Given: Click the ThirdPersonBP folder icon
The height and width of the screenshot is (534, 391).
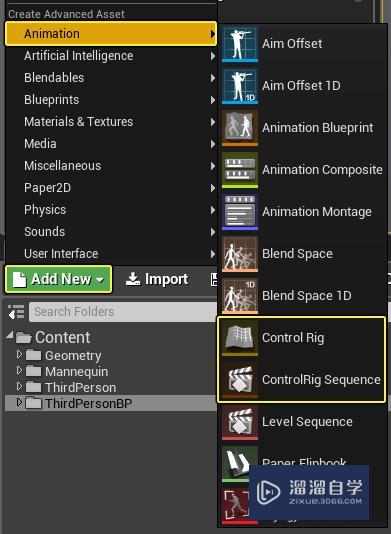Looking at the screenshot, I should coord(33,403).
